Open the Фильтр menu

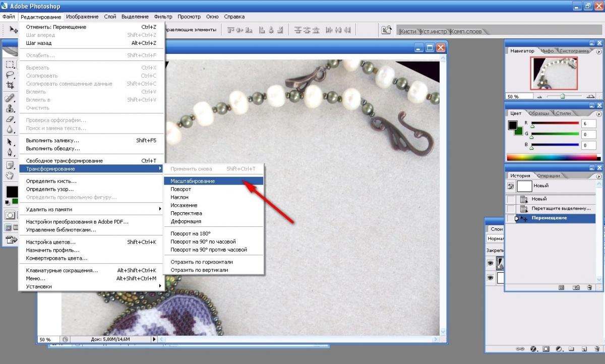[163, 17]
